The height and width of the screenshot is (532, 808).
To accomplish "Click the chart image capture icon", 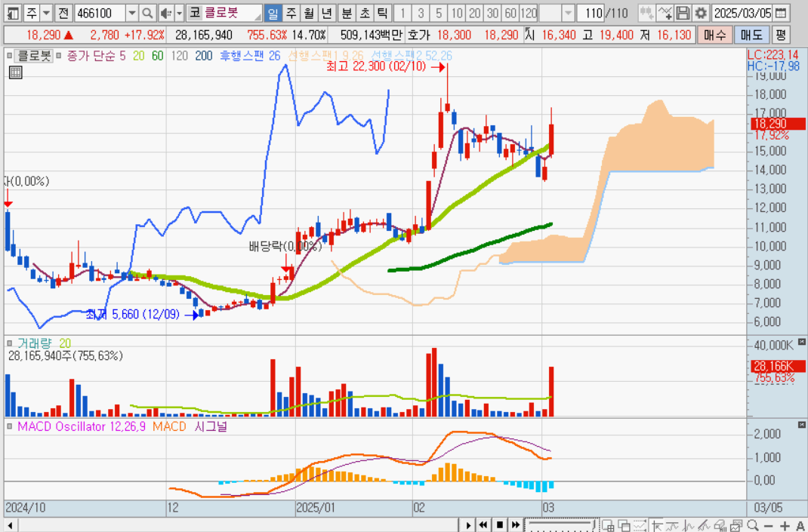I will coord(736,524).
